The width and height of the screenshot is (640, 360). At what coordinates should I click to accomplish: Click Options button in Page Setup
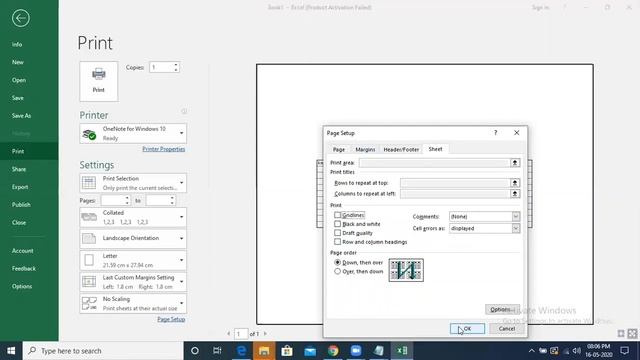click(502, 309)
